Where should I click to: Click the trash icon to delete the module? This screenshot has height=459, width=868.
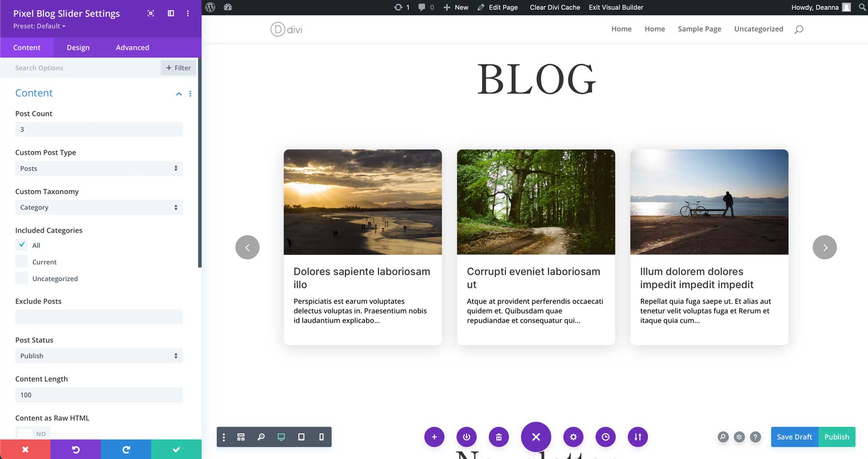click(499, 437)
